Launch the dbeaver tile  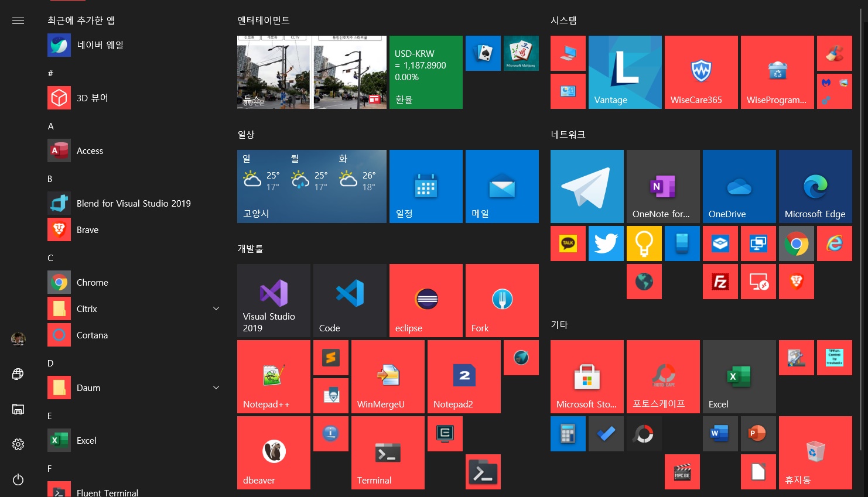274,453
